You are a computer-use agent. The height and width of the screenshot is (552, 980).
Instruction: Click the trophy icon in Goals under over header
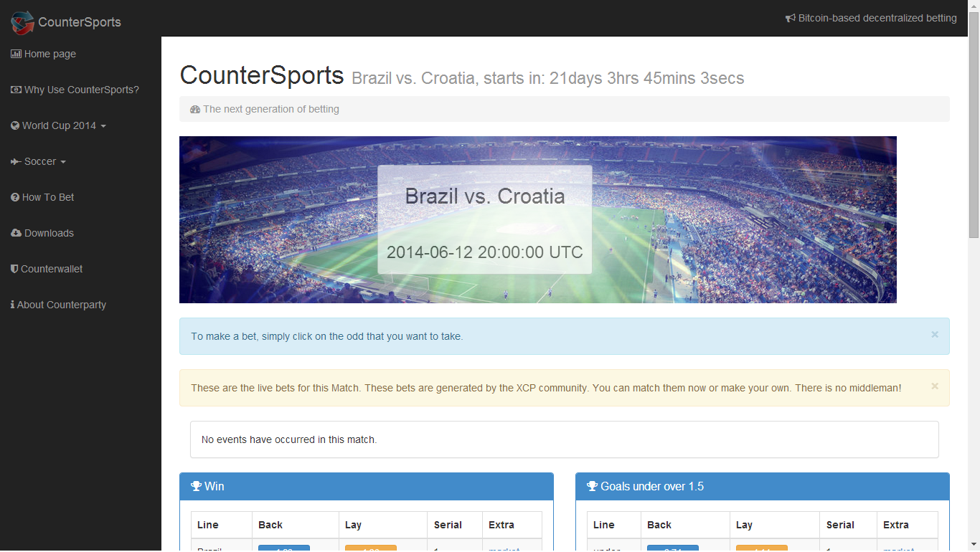point(592,487)
